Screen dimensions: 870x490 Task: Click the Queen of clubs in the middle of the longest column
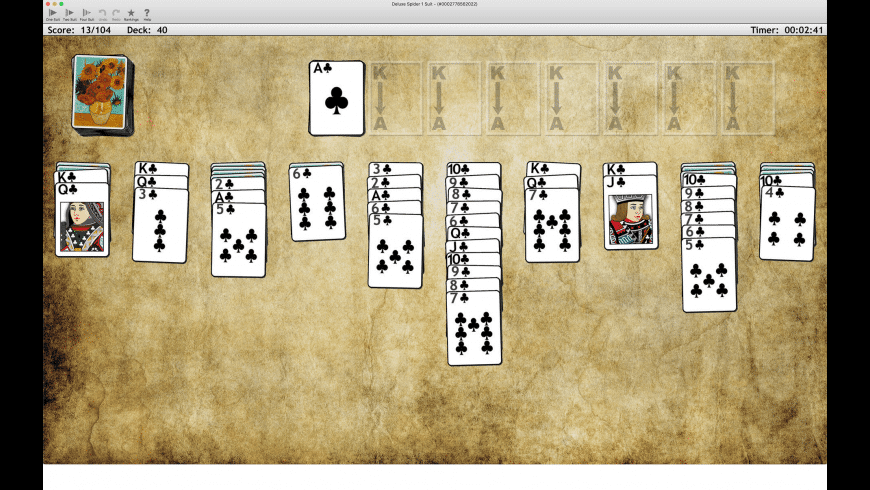point(473,233)
